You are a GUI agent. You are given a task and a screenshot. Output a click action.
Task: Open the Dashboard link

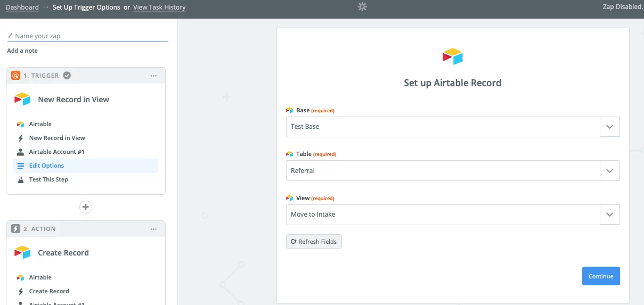click(22, 7)
